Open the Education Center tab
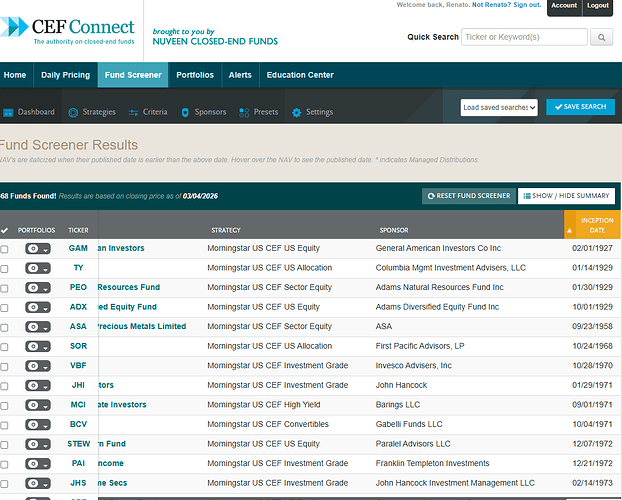The image size is (622, 500). [300, 75]
